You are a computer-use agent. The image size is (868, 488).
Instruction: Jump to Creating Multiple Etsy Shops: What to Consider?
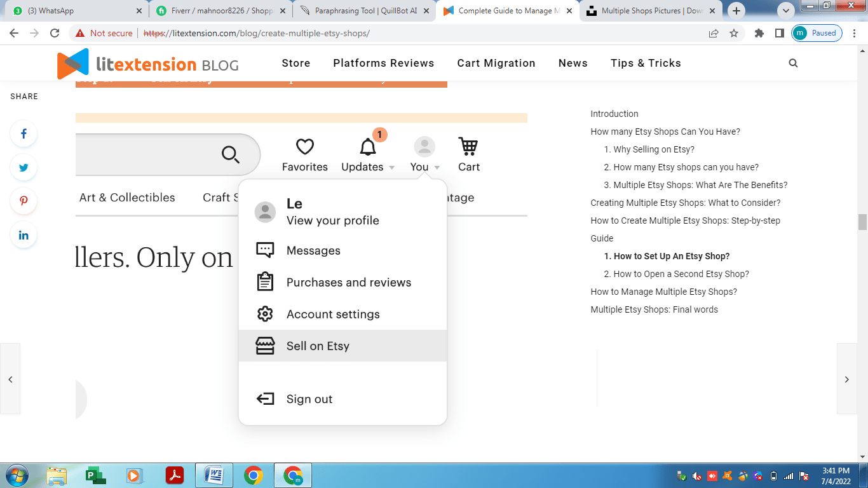(x=686, y=203)
